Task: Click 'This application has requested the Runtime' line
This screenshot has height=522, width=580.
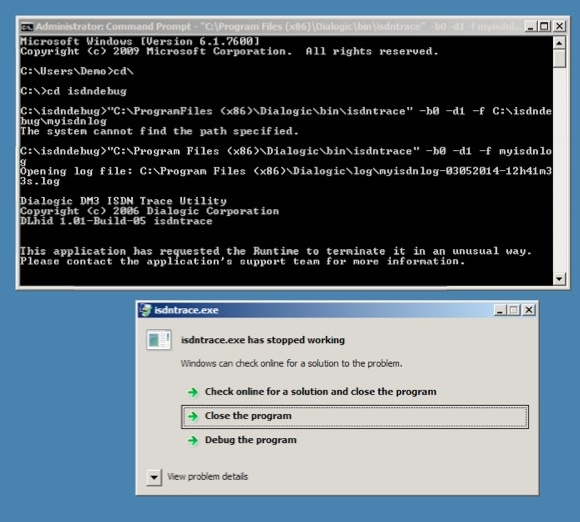Action: (x=276, y=251)
